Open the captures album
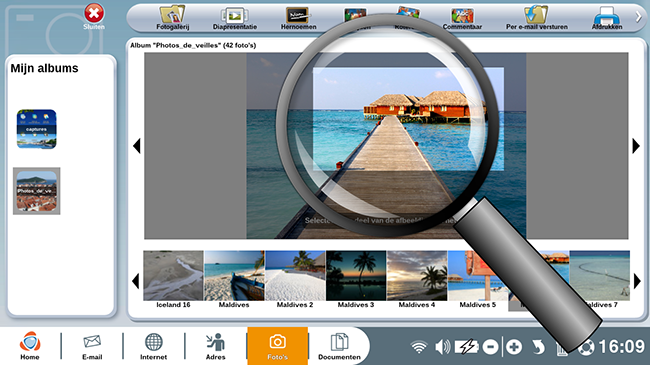The height and width of the screenshot is (365, 650). coord(36,129)
